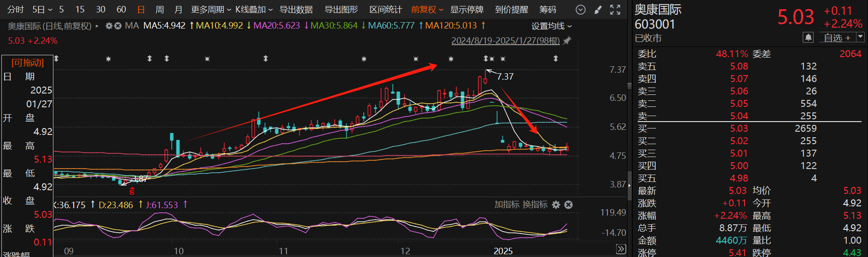
Task: Click the 2024/8/19-2025/1/27 date range link
Action: (x=505, y=41)
